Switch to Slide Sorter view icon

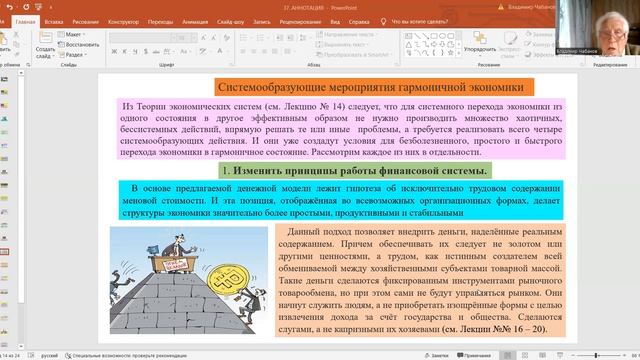525,356
